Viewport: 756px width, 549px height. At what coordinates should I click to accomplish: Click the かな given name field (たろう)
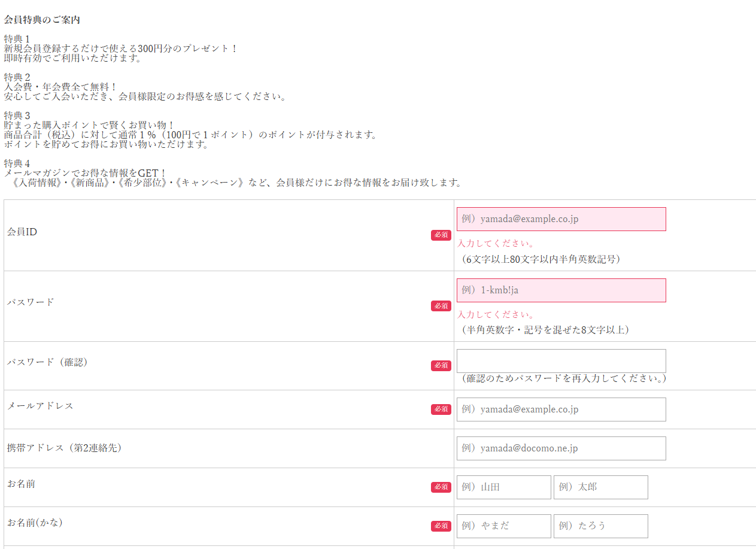tap(600, 526)
